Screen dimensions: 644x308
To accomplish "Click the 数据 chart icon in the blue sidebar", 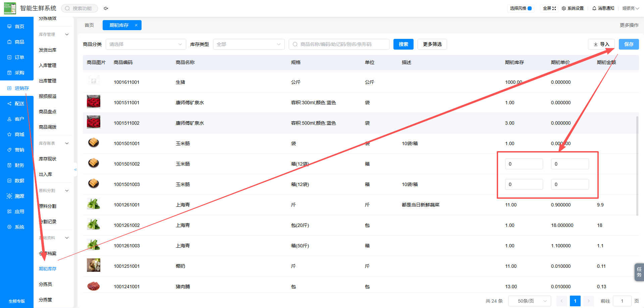I will [x=9, y=181].
